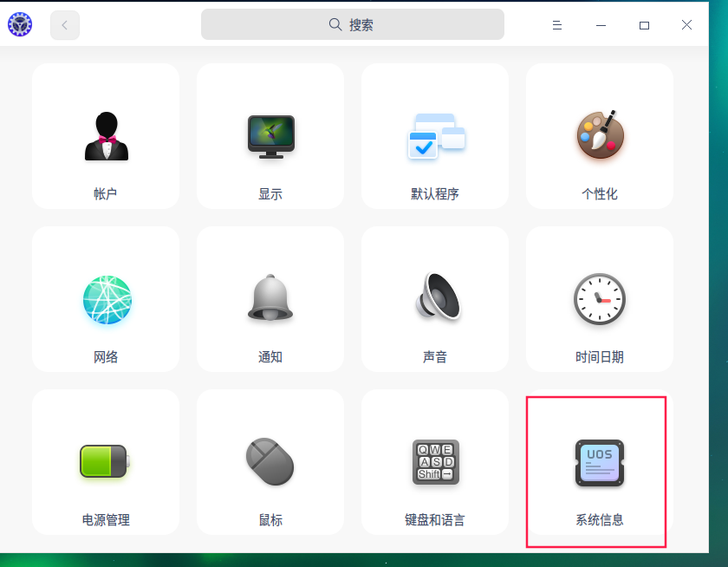Click the 系统信息 text label
Image resolution: width=728 pixels, height=567 pixels.
point(600,520)
